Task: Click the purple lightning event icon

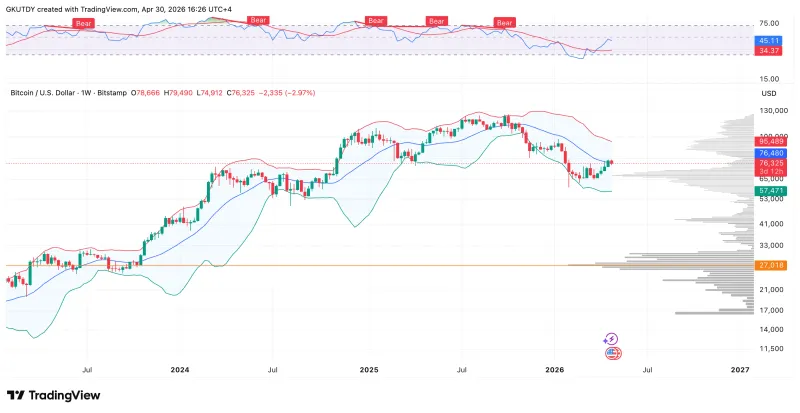Action: click(611, 338)
